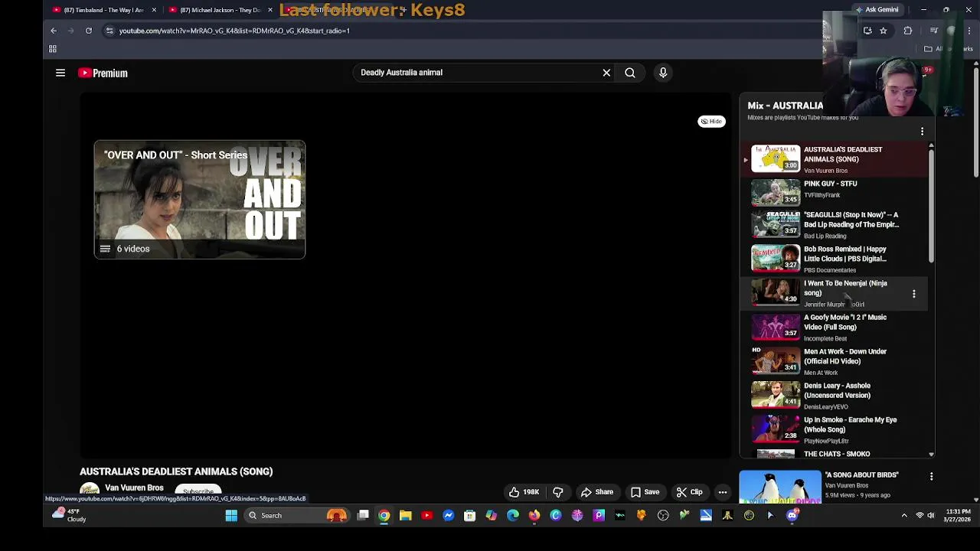This screenshot has height=551, width=980.
Task: Open the 45°F Cloudy weather widget
Action: pos(69,516)
